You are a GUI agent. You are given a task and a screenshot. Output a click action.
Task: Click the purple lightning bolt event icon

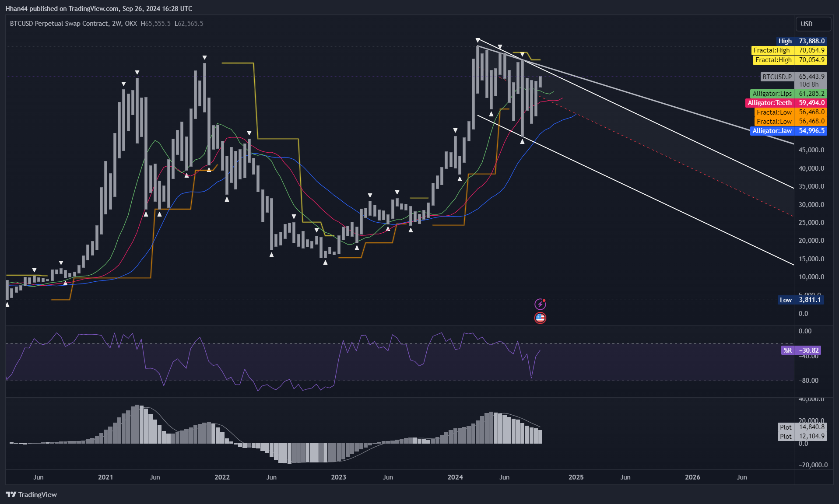[x=540, y=304]
